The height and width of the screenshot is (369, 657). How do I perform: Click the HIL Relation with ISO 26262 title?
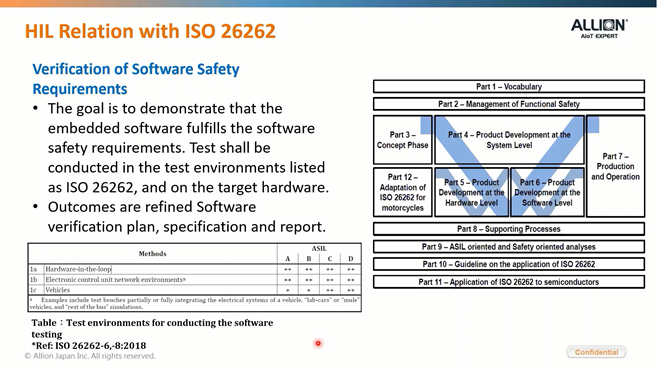(x=150, y=31)
